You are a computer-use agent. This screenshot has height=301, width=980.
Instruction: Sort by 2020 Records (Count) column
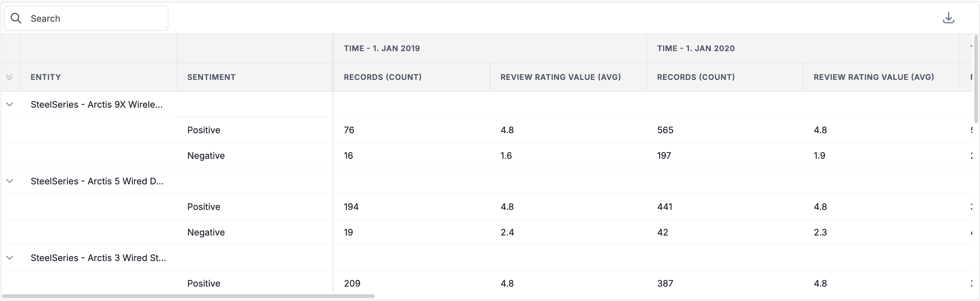pyautogui.click(x=696, y=77)
